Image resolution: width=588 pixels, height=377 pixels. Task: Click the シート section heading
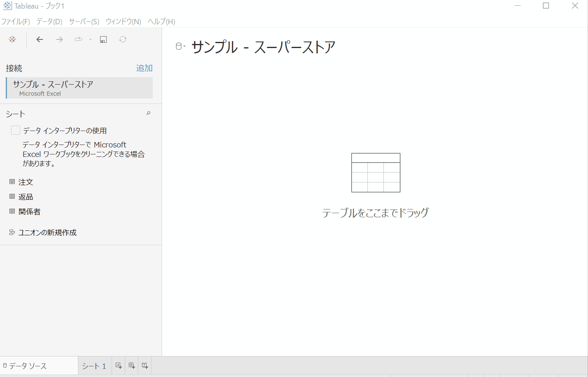tap(16, 114)
